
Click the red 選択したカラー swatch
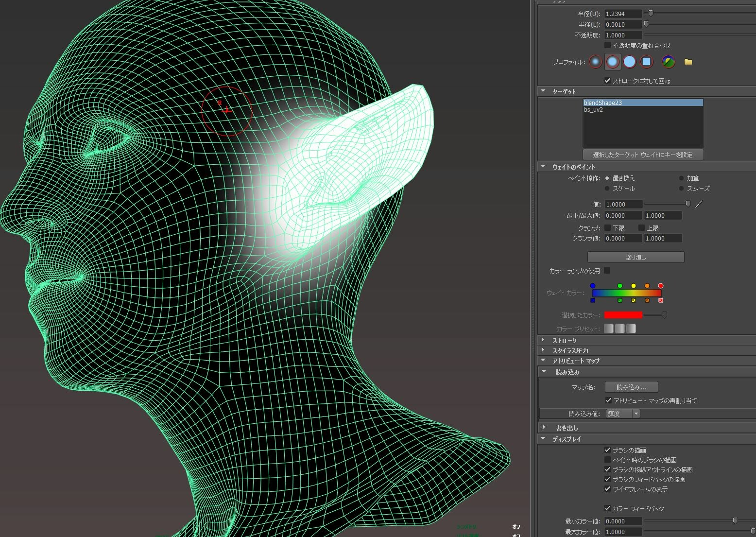(x=622, y=315)
